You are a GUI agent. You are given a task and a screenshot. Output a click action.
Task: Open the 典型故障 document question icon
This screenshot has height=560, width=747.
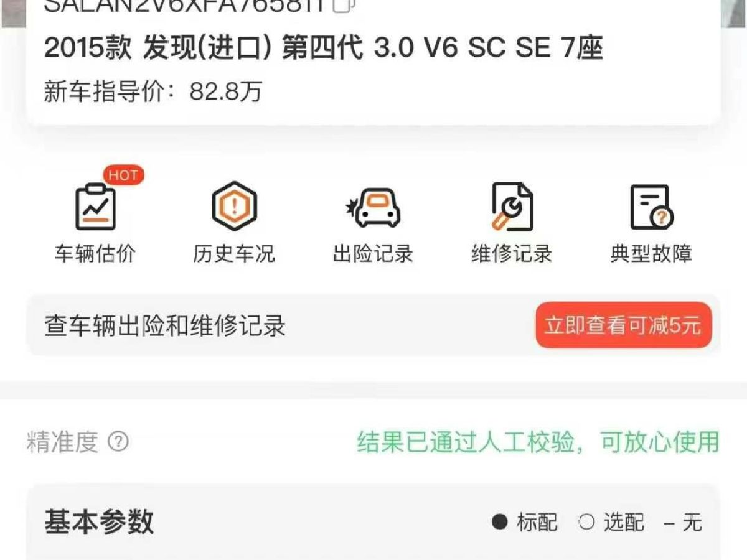click(651, 207)
